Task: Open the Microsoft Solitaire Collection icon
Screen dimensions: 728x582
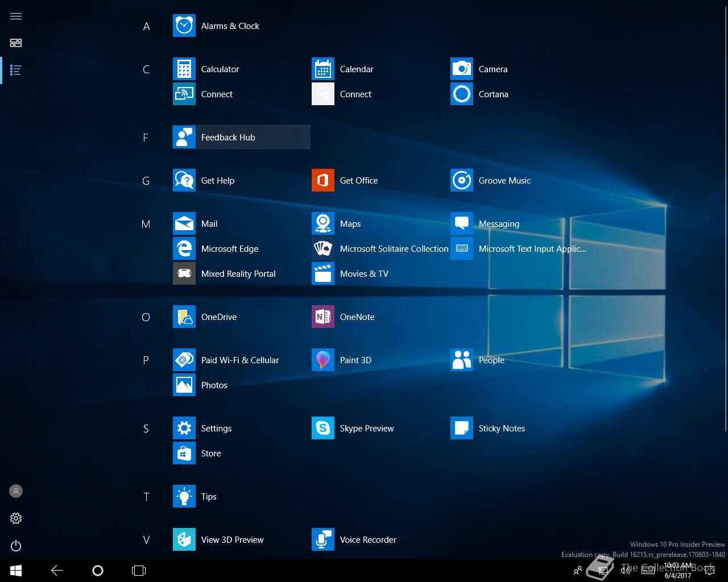Action: 323,249
